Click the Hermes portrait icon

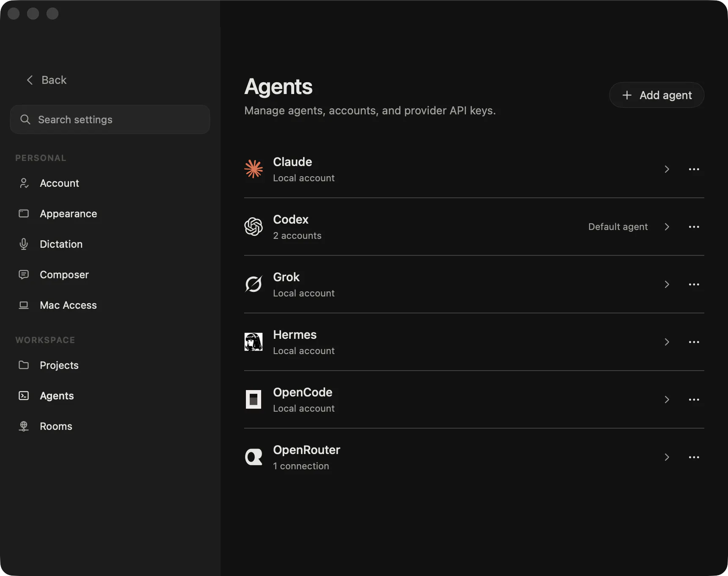(x=254, y=342)
